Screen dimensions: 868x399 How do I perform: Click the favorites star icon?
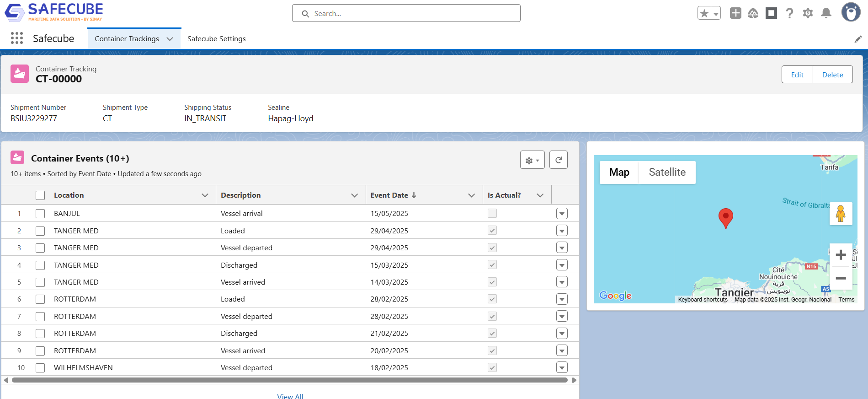[704, 13]
